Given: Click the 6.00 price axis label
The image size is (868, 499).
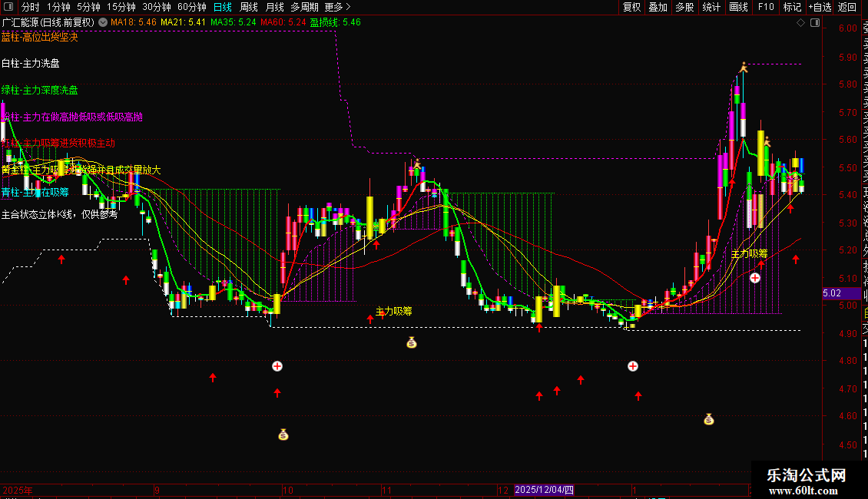Looking at the screenshot, I should (x=847, y=28).
